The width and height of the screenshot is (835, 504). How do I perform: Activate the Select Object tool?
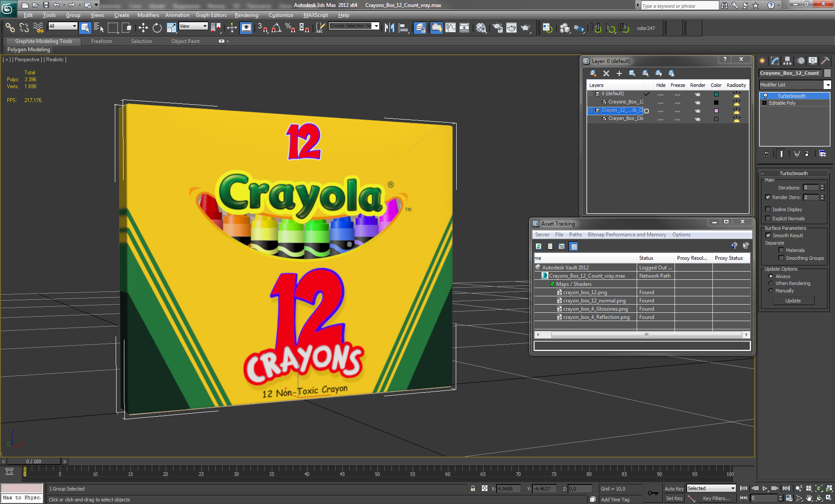click(x=85, y=28)
